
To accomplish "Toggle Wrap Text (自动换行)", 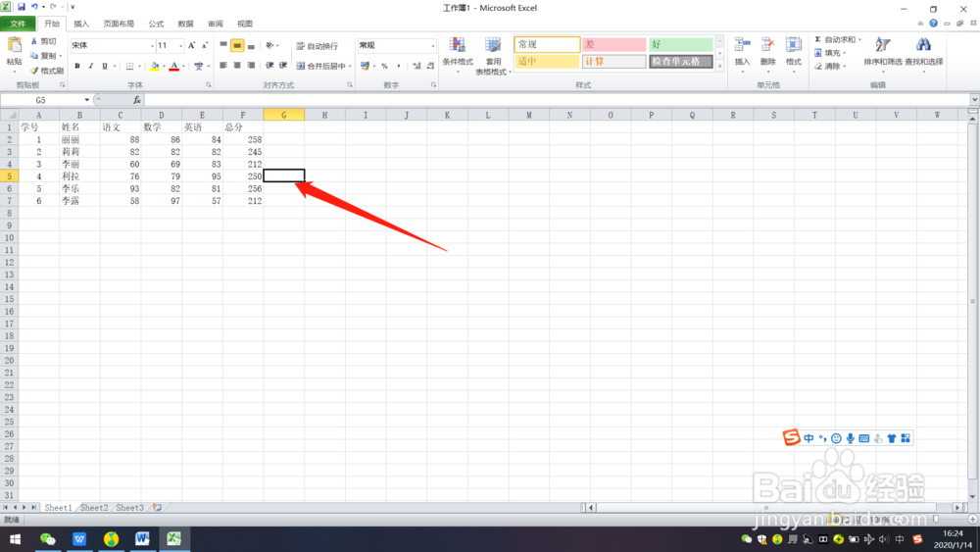I will [317, 46].
